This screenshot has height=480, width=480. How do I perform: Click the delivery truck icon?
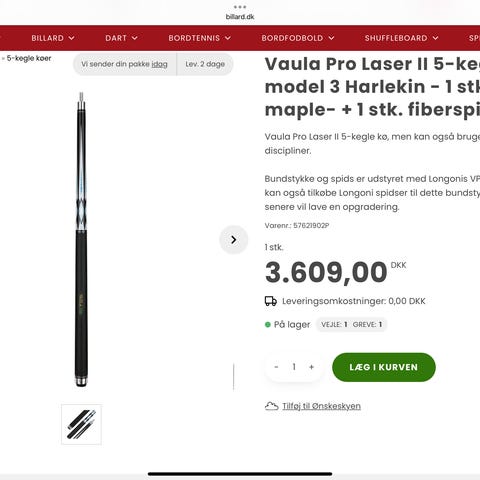pos(271,301)
